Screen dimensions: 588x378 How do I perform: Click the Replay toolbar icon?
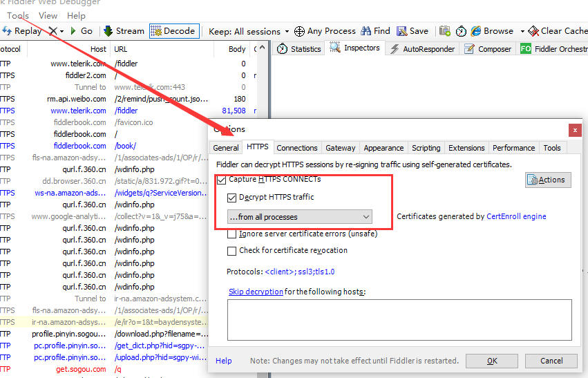7,31
